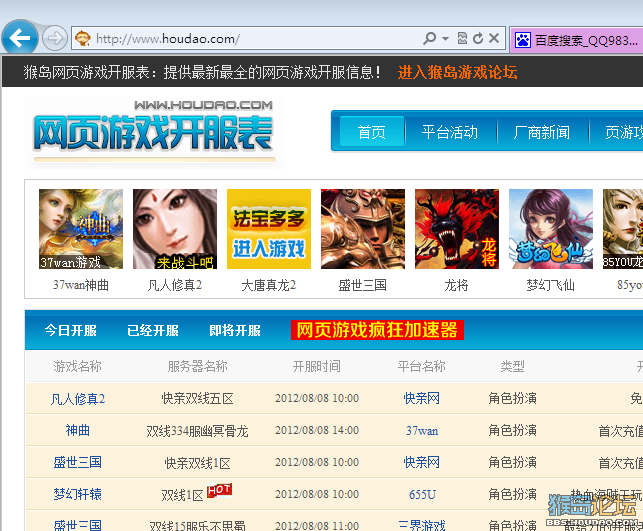
Task: Open the 龙将 caption link below thumbnail
Action: click(x=456, y=285)
